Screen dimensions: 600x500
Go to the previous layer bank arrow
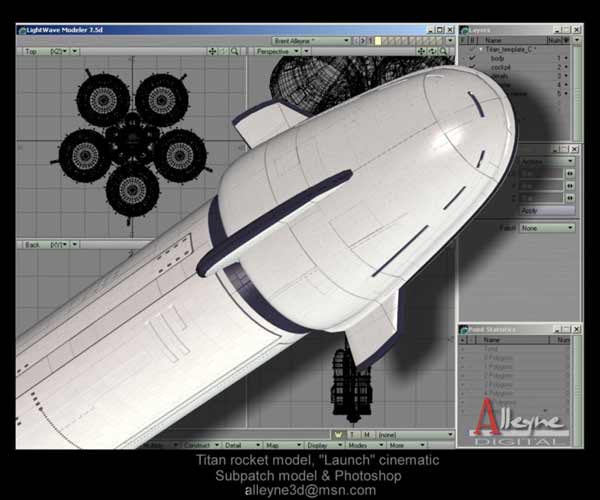[x=355, y=41]
